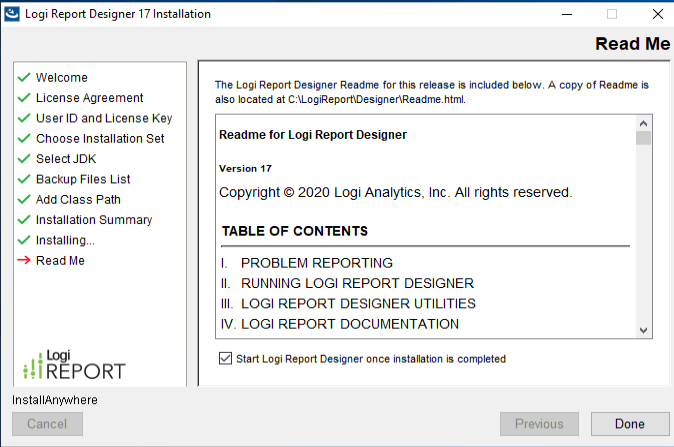This screenshot has width=674, height=447.
Task: Select the User ID and License Key step
Action: [104, 118]
